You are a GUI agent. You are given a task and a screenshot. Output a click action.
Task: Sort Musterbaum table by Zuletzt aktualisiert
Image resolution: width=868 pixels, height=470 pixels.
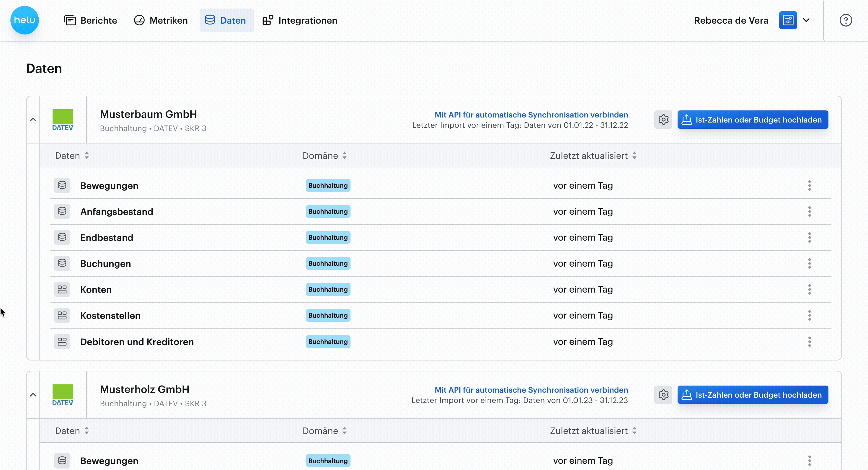coord(593,156)
